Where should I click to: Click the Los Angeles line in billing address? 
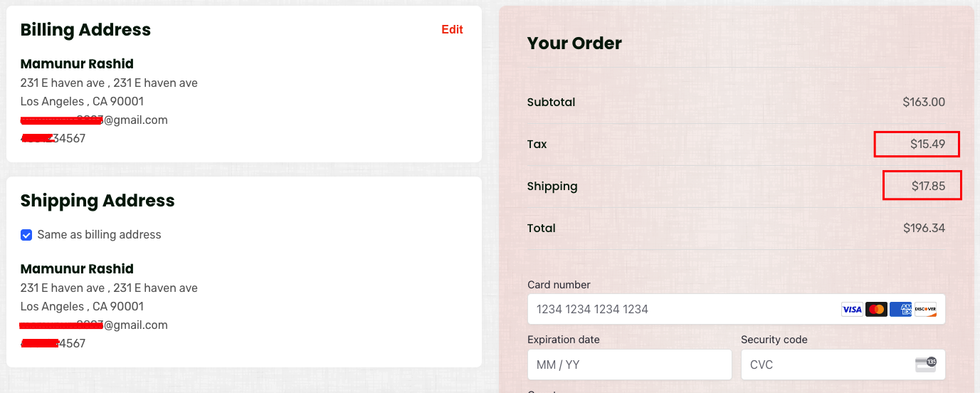[x=82, y=102]
